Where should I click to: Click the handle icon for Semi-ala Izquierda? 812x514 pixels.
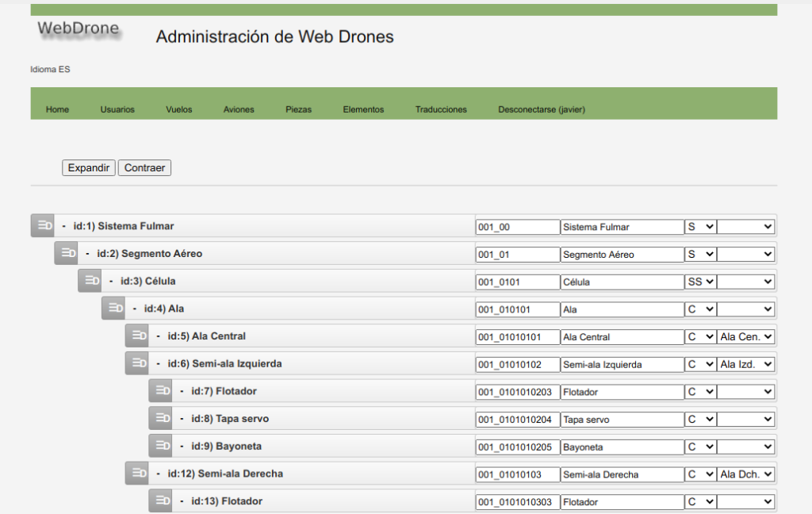coord(139,363)
